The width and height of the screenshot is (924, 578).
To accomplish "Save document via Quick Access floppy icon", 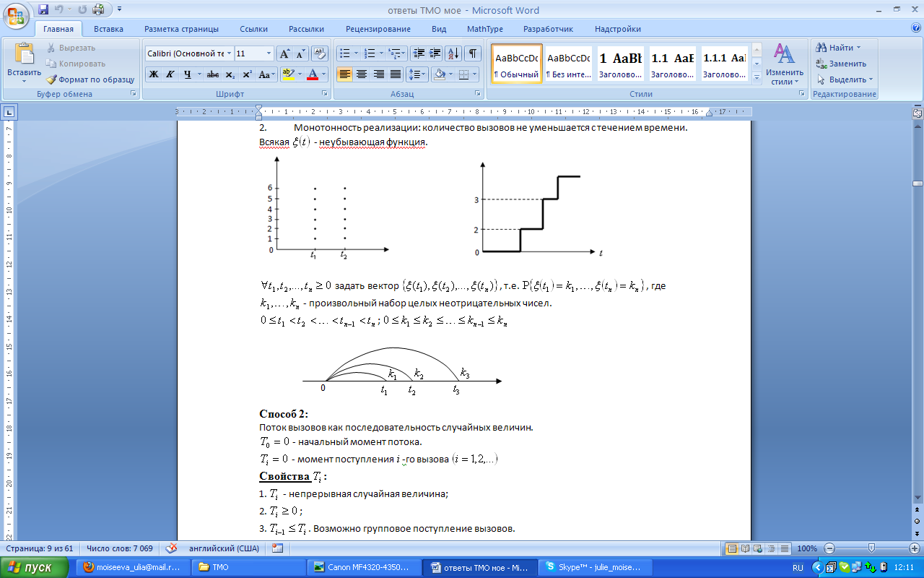I will pyautogui.click(x=43, y=9).
